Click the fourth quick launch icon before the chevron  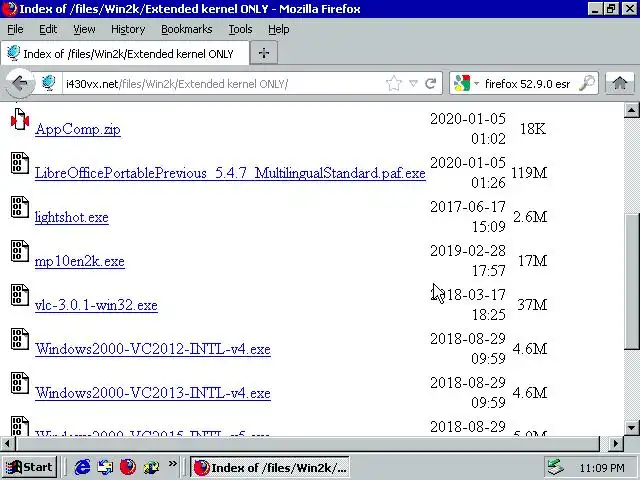[151, 467]
